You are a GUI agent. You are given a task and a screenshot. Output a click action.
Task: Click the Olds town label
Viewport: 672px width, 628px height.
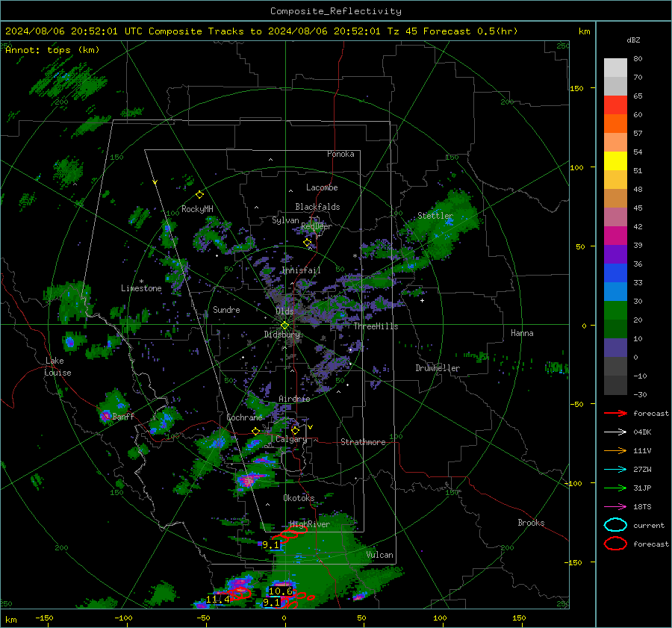point(284,311)
